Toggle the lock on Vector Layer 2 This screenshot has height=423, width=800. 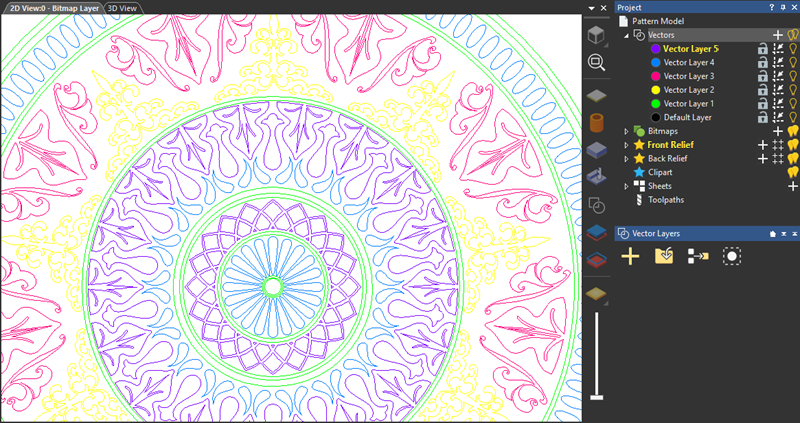762,90
